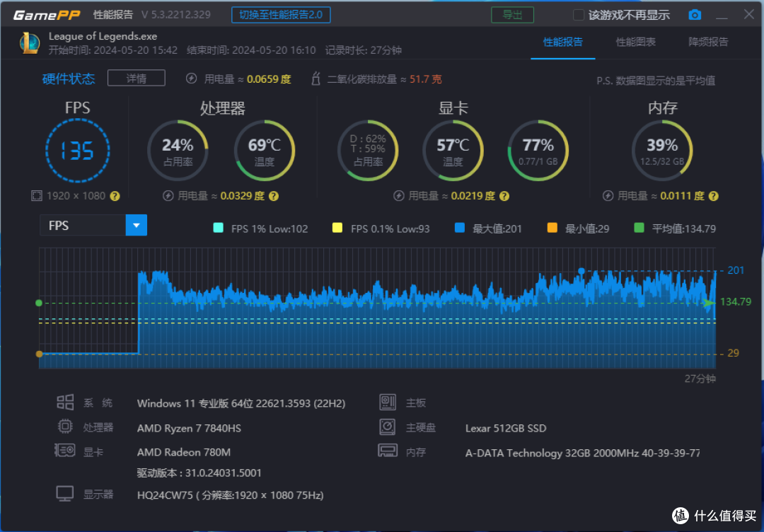
Task: Click the green average arrow at chart end
Action: point(709,303)
